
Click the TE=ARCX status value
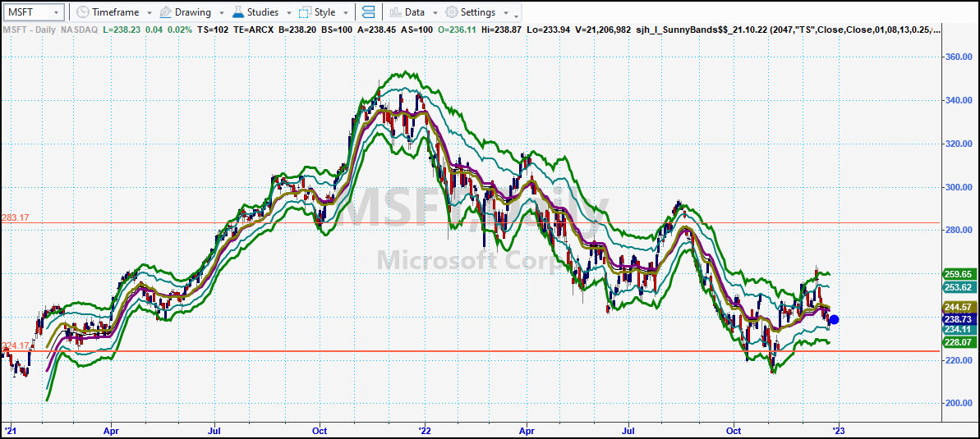(x=255, y=30)
